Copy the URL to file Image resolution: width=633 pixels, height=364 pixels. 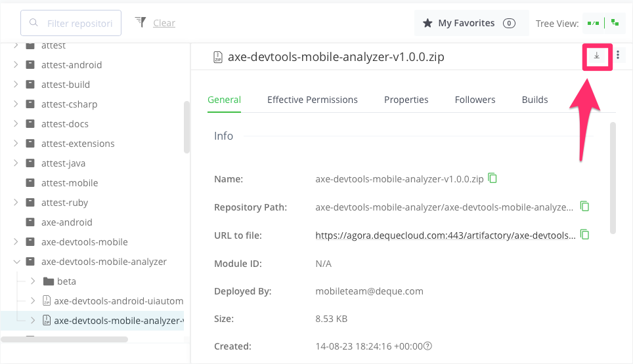pyautogui.click(x=584, y=235)
